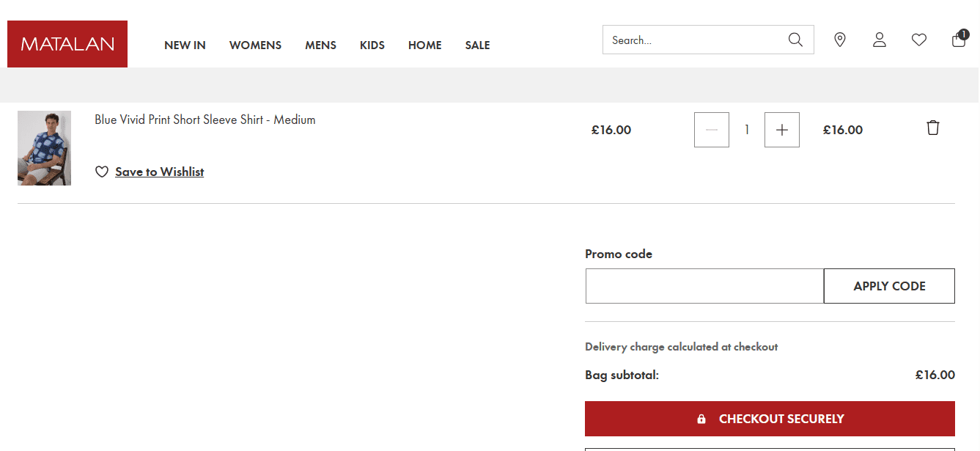The height and width of the screenshot is (451, 980).
Task: Click the Checkout Securely button
Action: point(770,419)
